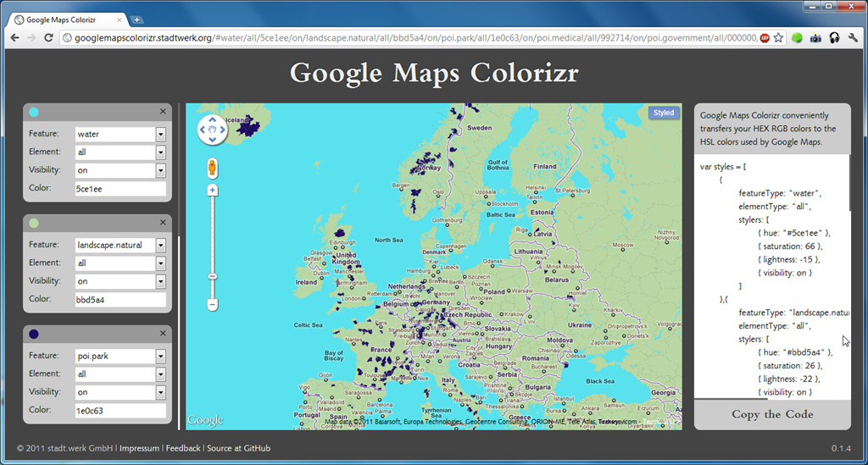Click the Color field containing bbd5a4
868x465 pixels.
120,300
